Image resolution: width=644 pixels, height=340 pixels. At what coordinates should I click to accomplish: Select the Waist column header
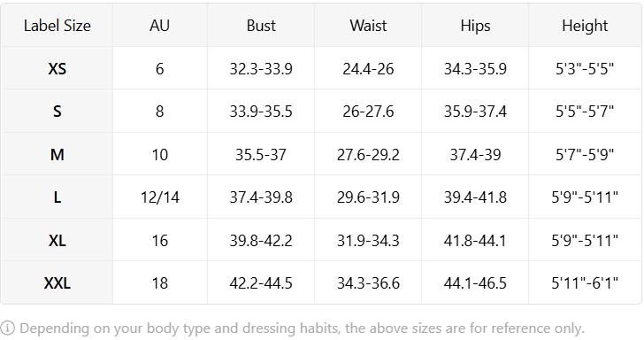tap(368, 26)
